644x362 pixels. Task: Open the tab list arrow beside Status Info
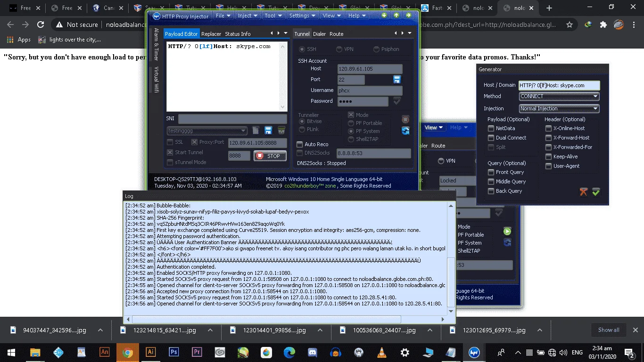(285, 33)
